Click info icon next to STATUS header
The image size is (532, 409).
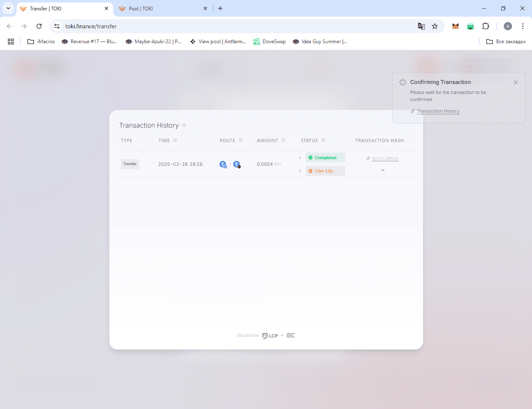(x=323, y=140)
